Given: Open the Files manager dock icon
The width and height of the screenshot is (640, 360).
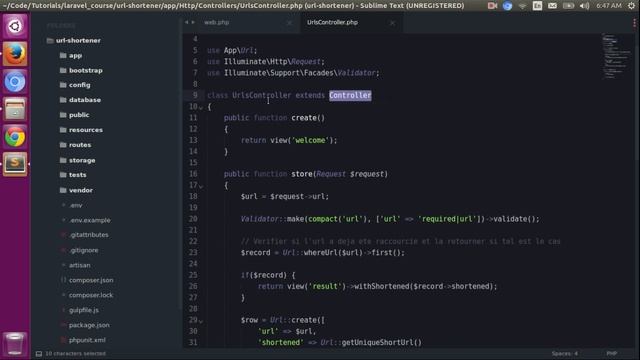Looking at the screenshot, I should coord(15,109).
